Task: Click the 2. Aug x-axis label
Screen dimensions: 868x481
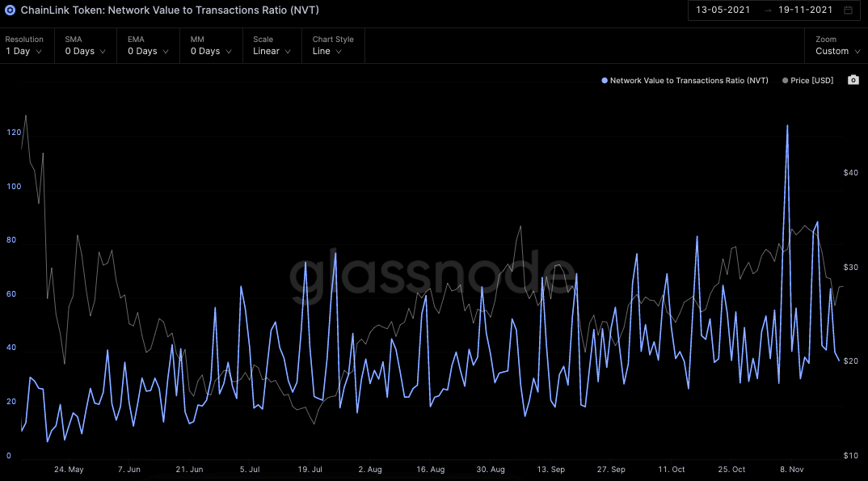Action: [x=370, y=470]
